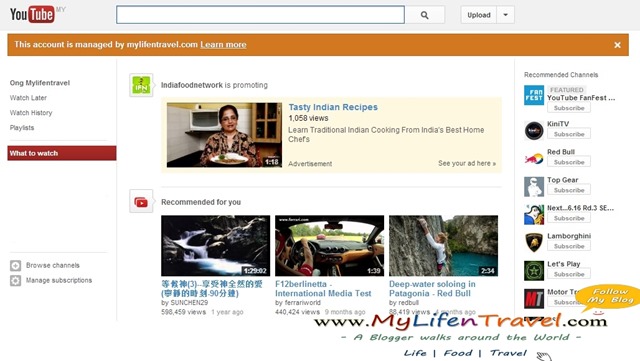640x361 pixels.
Task: Open the Top Gear channel name
Action: pyautogui.click(x=563, y=180)
